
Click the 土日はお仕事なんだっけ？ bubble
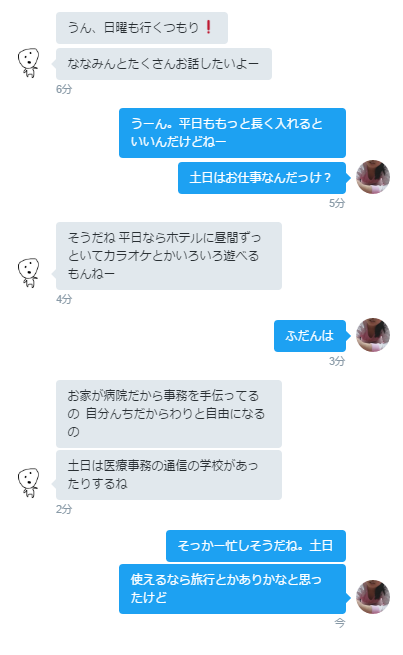coord(262,178)
